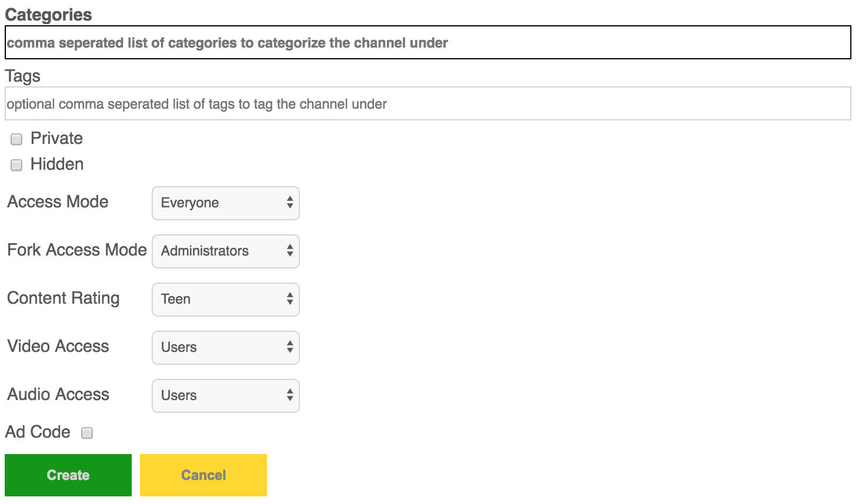Click the Private label text
Viewport: 862px width, 504px height.
[x=56, y=139]
